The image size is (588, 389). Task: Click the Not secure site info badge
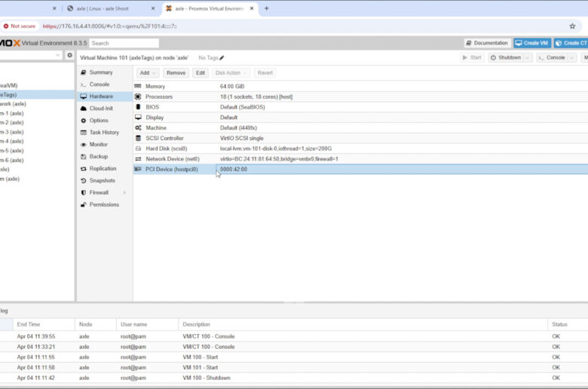[x=20, y=26]
